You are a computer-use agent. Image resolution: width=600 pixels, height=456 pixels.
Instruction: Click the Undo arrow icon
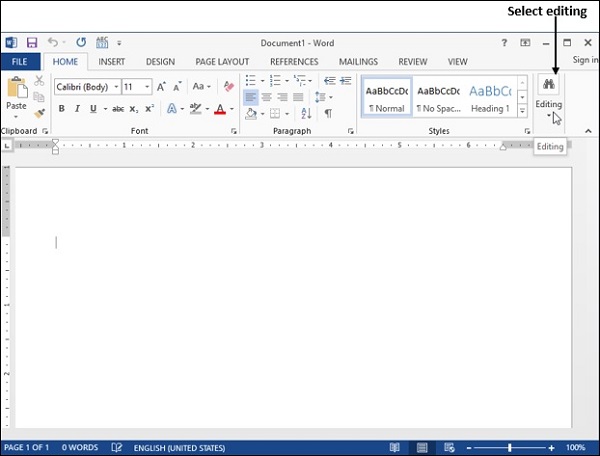coord(54,43)
